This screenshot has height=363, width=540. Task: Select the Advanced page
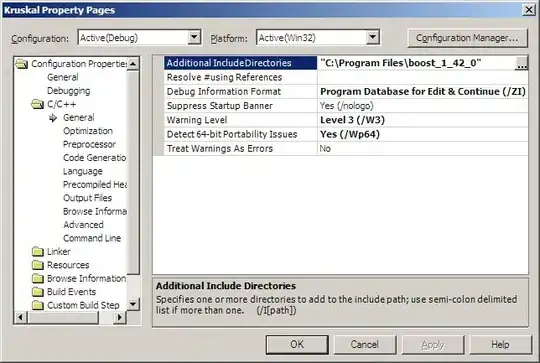pos(83,225)
